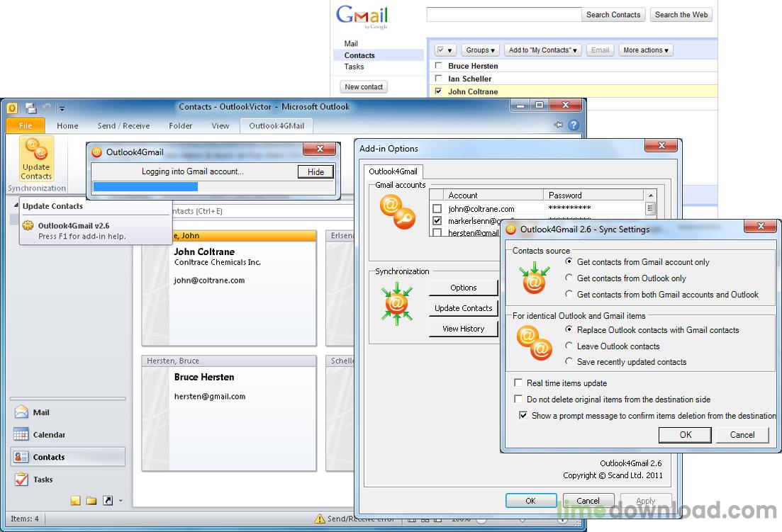Image resolution: width=782 pixels, height=532 pixels.
Task: Click the Tasks clipboard icon in Outlook
Action: (21, 480)
